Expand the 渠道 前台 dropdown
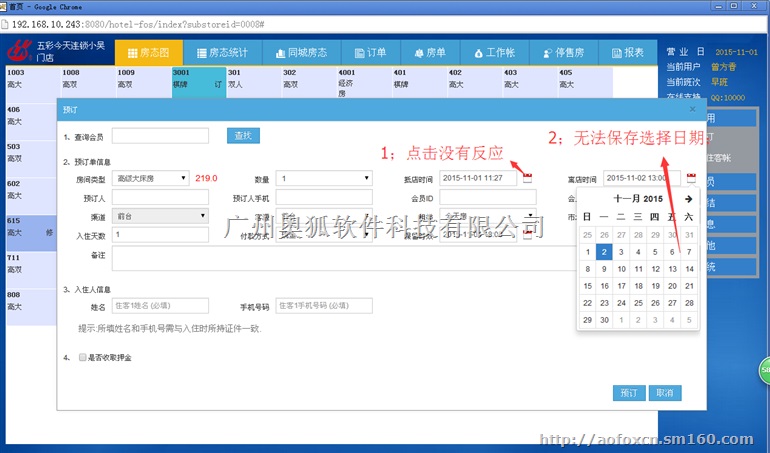770x453 pixels. (x=160, y=216)
